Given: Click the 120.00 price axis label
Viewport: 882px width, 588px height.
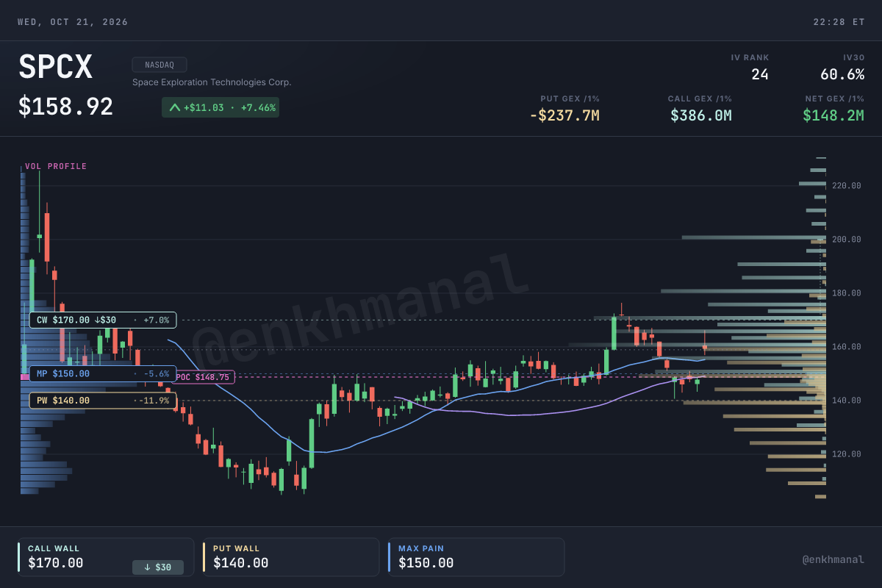Looking at the screenshot, I should [847, 454].
